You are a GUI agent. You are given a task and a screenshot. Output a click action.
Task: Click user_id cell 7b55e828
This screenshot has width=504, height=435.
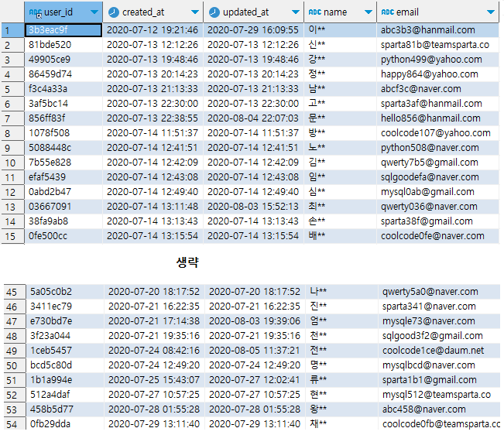[x=63, y=163]
